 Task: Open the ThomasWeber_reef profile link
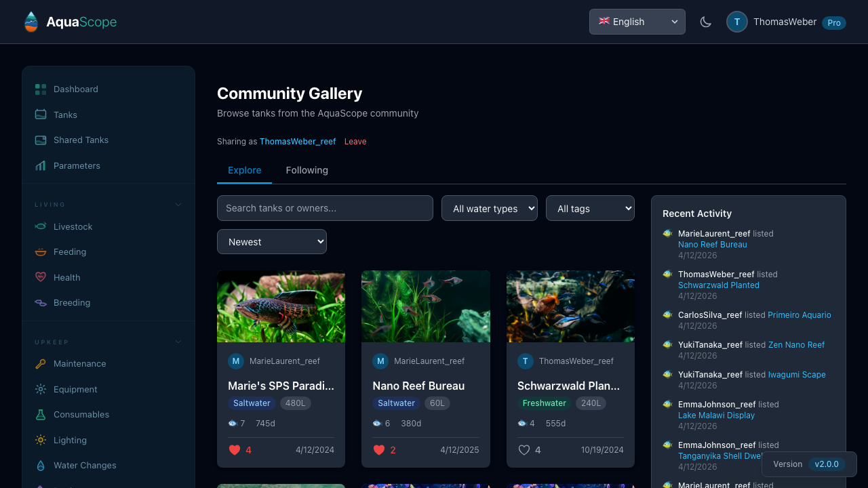point(297,142)
